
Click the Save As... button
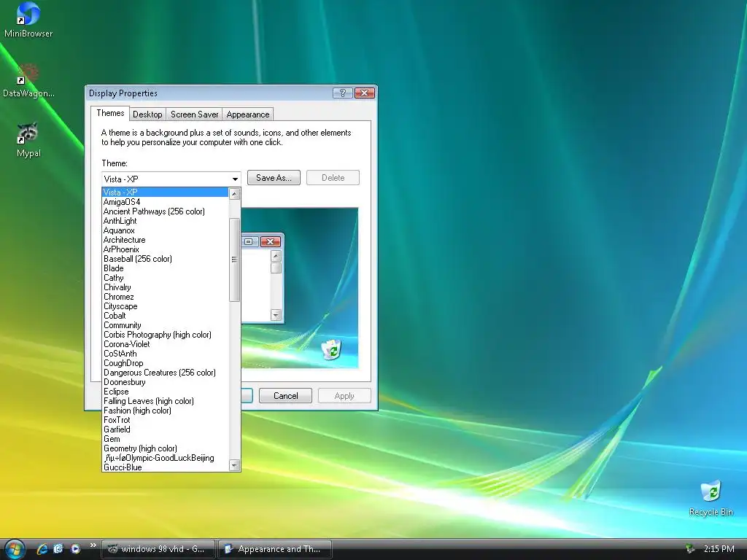(274, 178)
